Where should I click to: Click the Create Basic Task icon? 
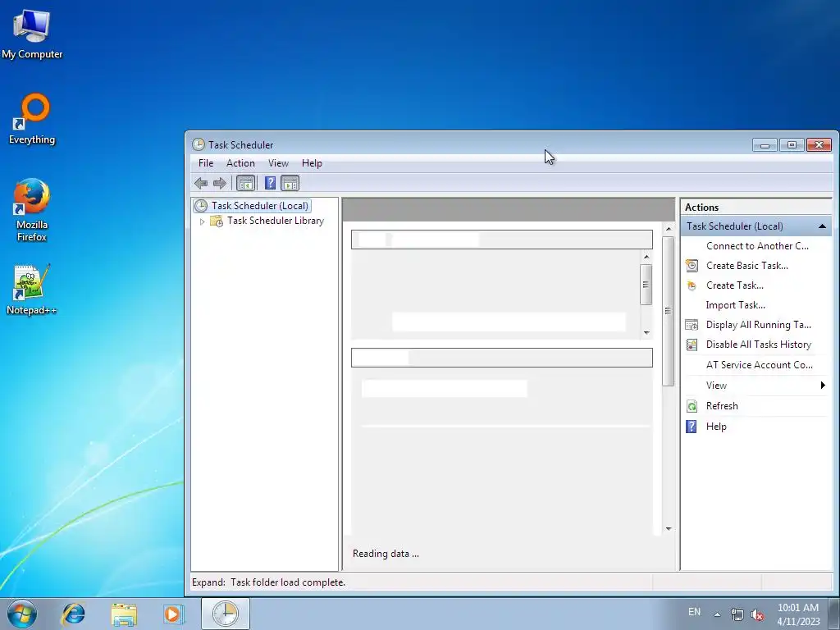pyautogui.click(x=692, y=266)
